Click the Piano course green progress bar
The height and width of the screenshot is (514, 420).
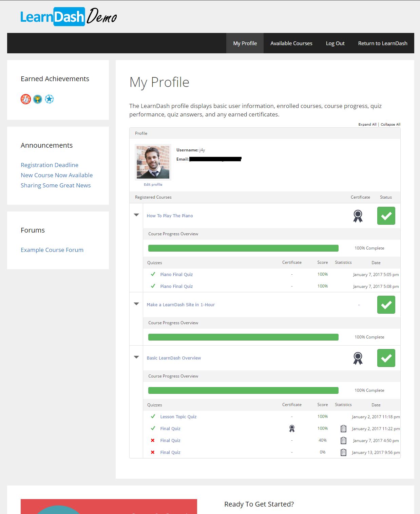pos(243,248)
